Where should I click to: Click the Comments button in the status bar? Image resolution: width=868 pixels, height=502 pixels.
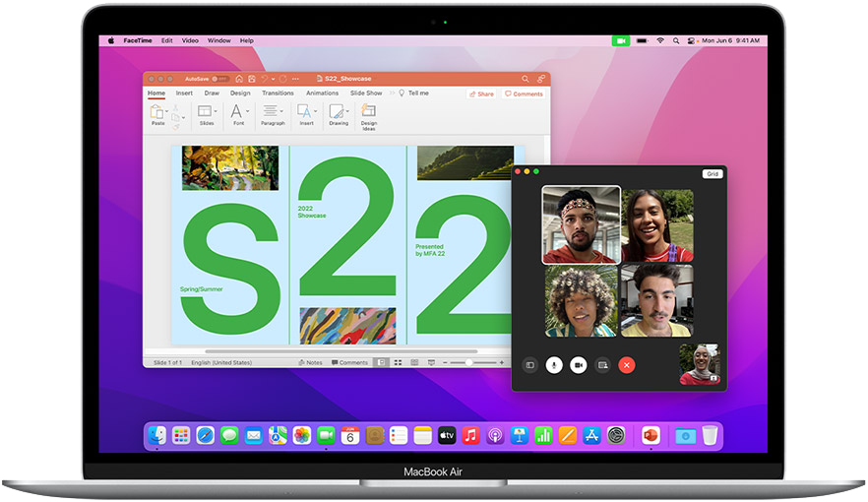(x=349, y=362)
